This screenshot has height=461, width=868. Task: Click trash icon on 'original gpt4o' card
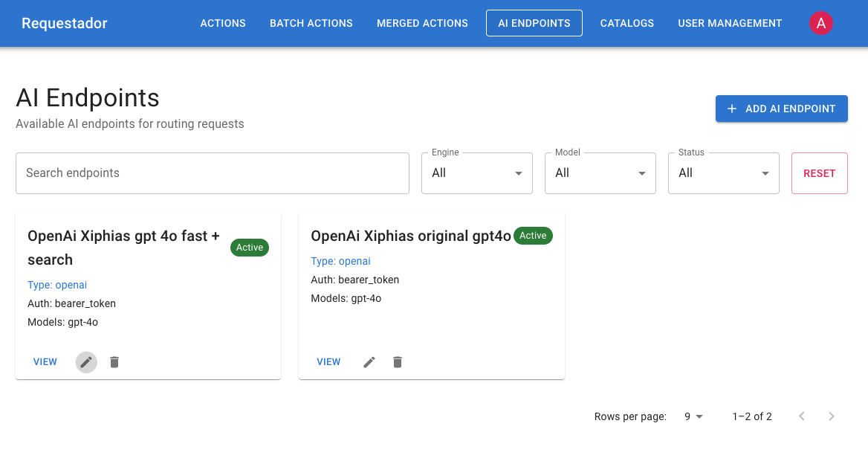tap(398, 362)
